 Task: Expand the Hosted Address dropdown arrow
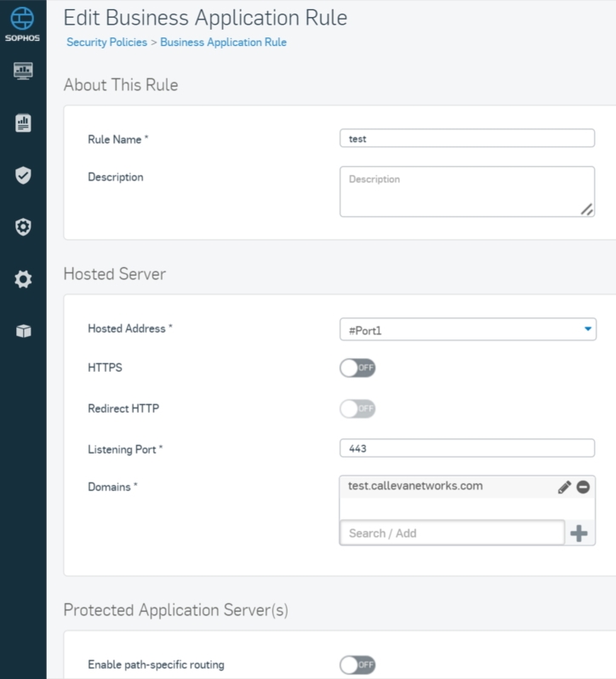pos(587,329)
